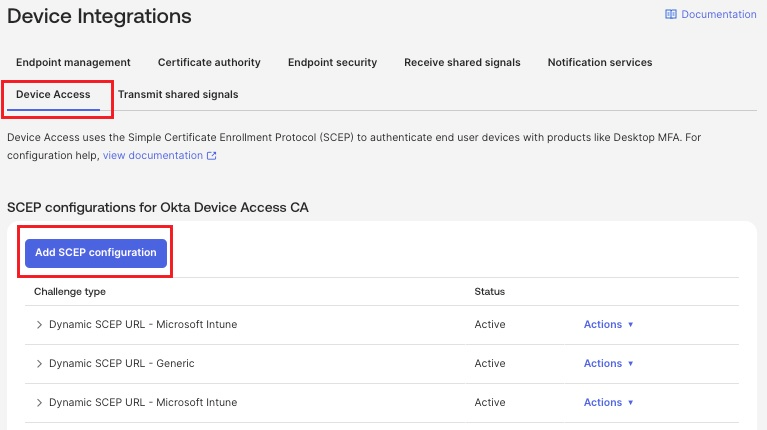Viewport: 767px width, 430px height.
Task: Select the Device Access tab
Action: point(53,94)
